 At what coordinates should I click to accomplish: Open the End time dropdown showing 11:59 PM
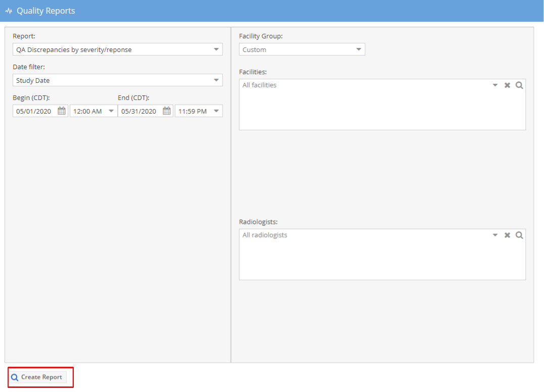(216, 111)
